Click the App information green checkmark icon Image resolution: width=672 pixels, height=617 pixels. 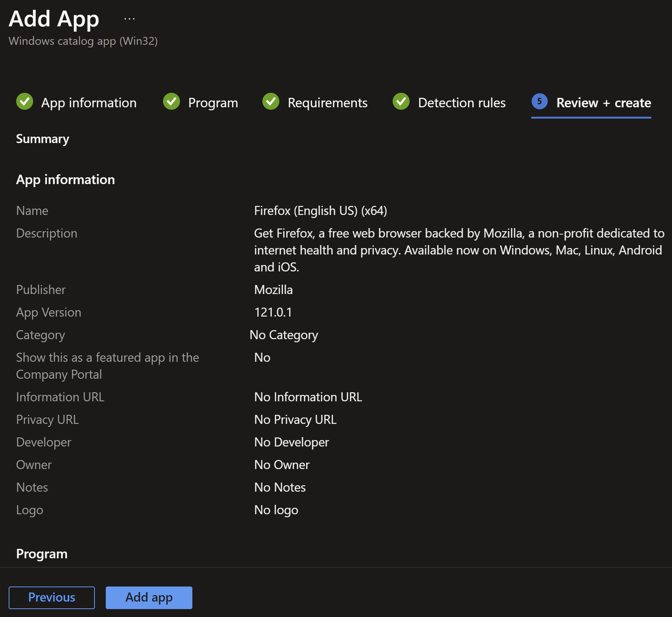point(25,102)
